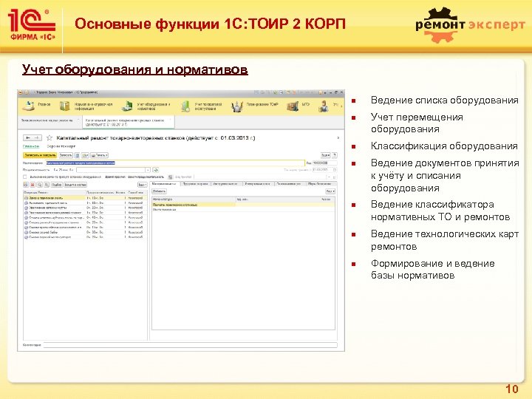This screenshot has width=532, height=399.
Task: Select the Снятие задней бабки operation row
Action: 85,232
